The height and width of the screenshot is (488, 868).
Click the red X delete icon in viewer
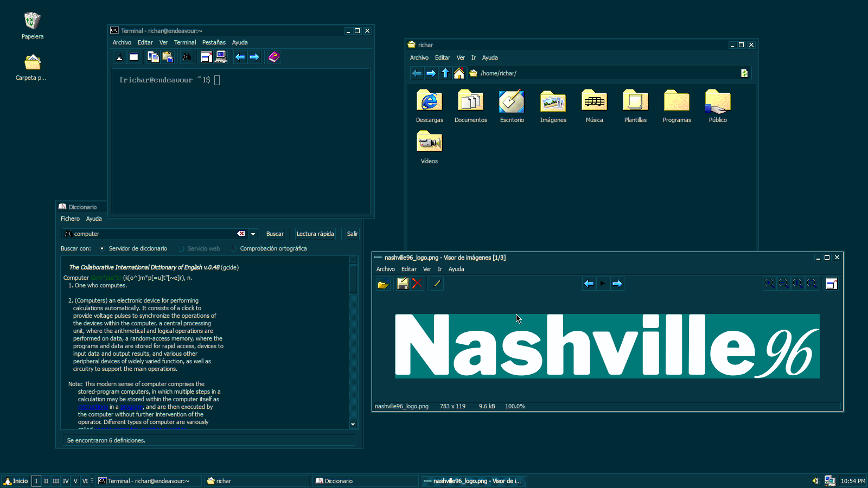pyautogui.click(x=417, y=284)
